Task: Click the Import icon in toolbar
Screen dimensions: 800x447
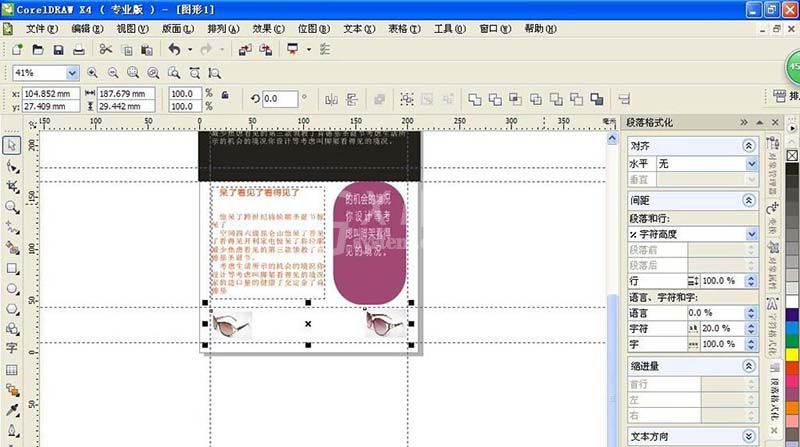Action: pos(245,49)
